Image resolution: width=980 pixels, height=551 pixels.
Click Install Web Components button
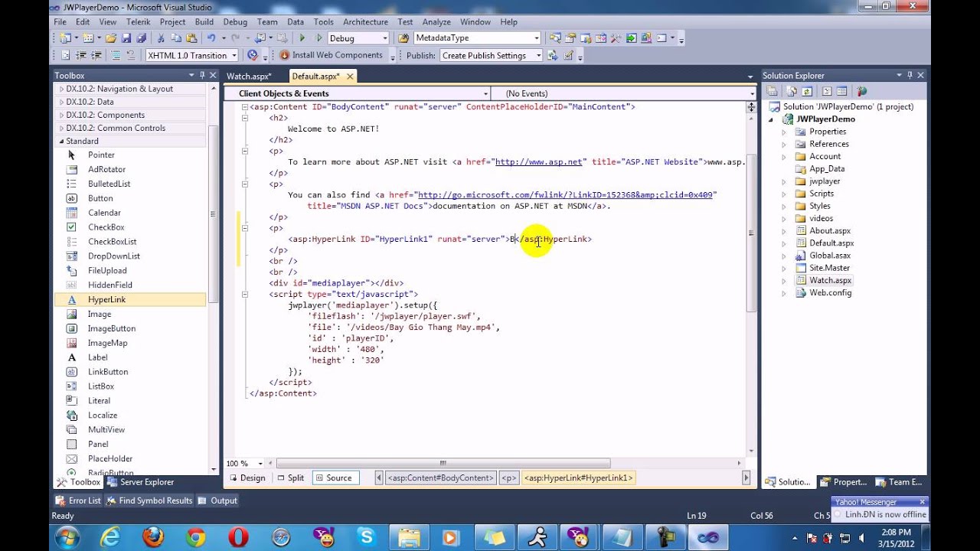[x=331, y=55]
